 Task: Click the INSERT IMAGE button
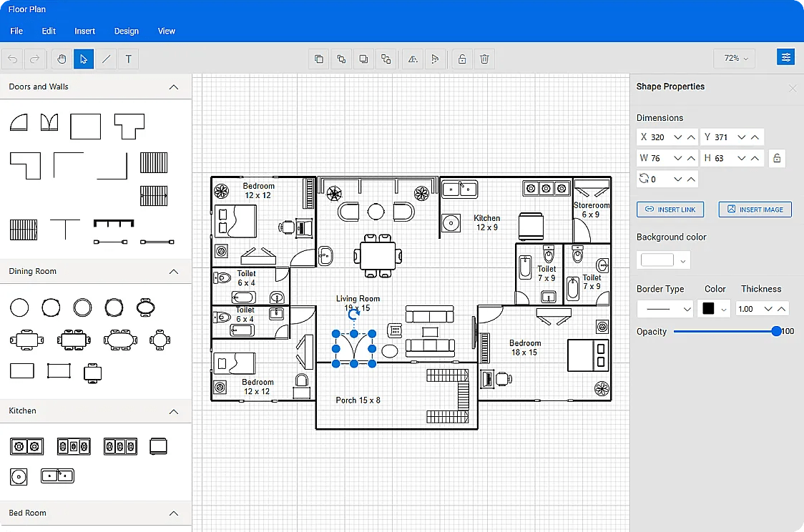[755, 209]
